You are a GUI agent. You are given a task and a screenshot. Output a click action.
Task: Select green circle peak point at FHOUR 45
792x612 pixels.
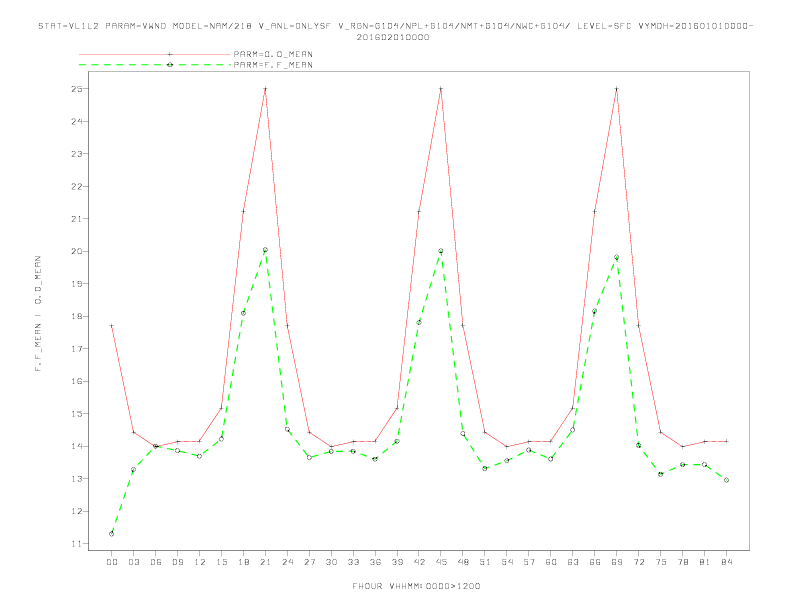(441, 251)
